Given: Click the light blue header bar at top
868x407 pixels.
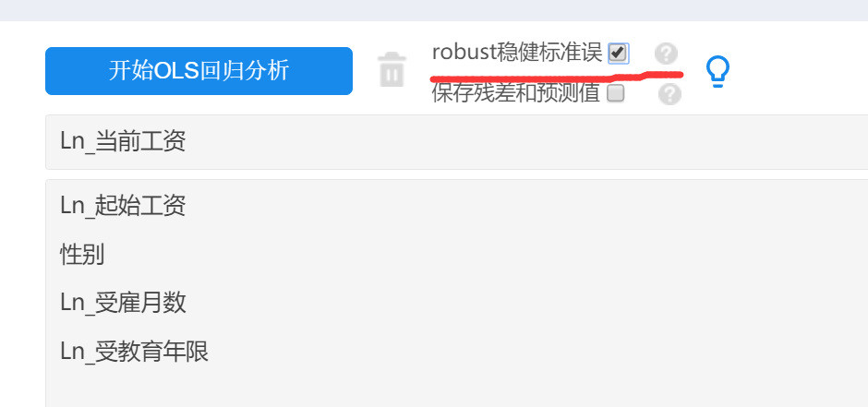Looking at the screenshot, I should coord(434,10).
